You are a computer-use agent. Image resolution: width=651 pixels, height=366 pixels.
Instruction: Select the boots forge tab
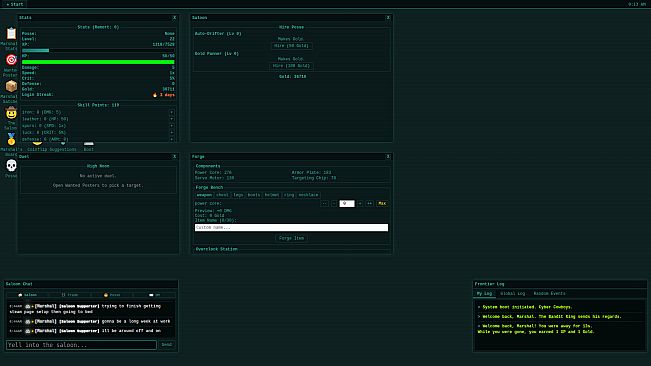[254, 195]
